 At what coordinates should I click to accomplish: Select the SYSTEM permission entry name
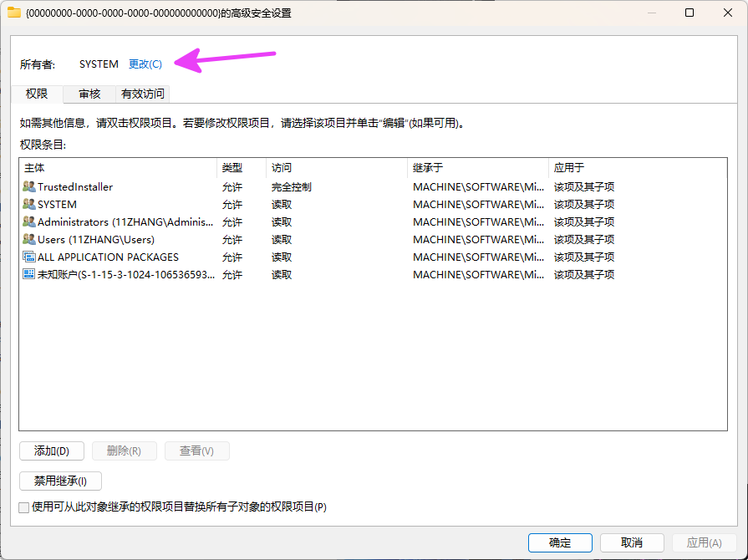click(57, 204)
